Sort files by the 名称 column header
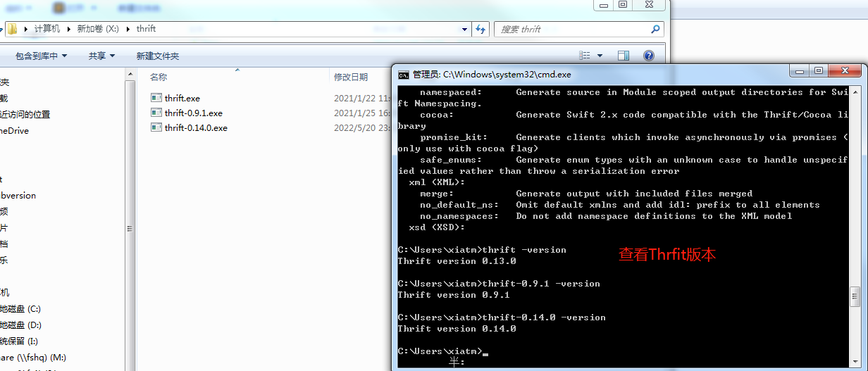Screen dimensions: 868x371 tap(159, 77)
